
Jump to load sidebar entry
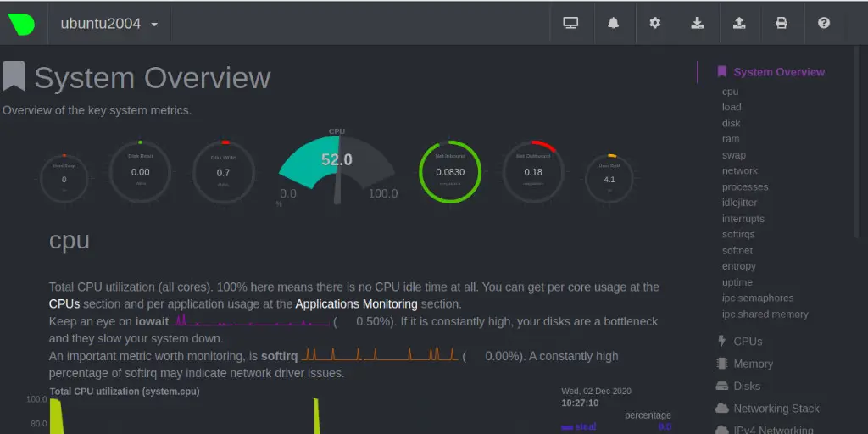coord(732,107)
